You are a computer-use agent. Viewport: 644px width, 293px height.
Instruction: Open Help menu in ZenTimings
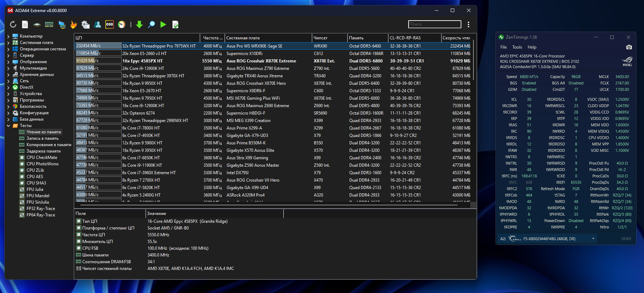(532, 47)
